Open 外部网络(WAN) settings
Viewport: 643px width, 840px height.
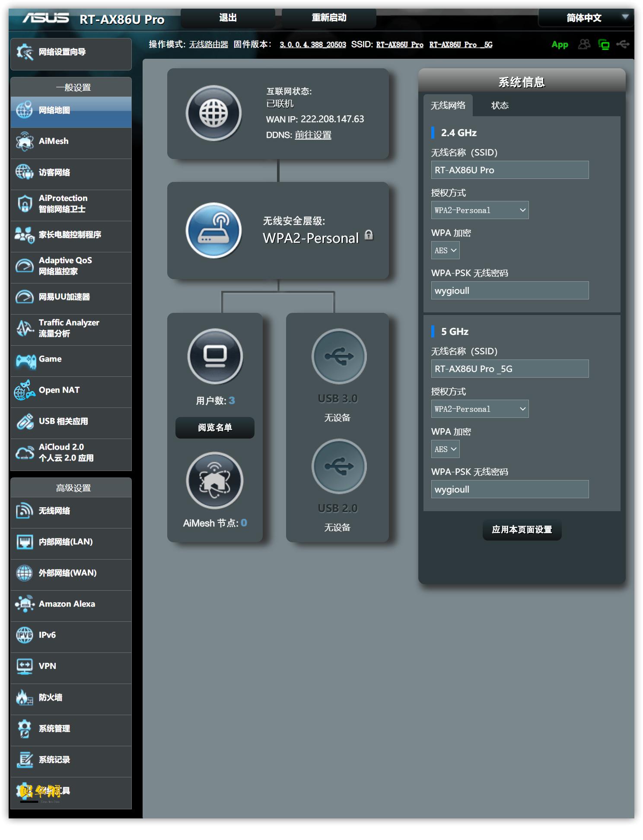71,575
